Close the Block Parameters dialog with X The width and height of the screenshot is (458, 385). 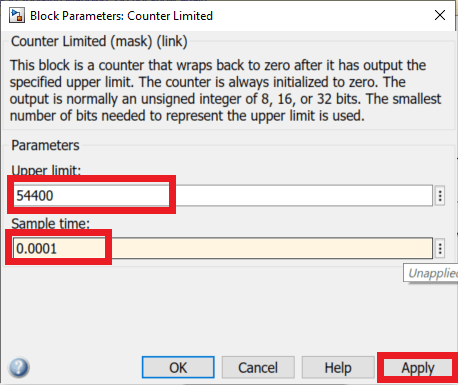pos(440,15)
